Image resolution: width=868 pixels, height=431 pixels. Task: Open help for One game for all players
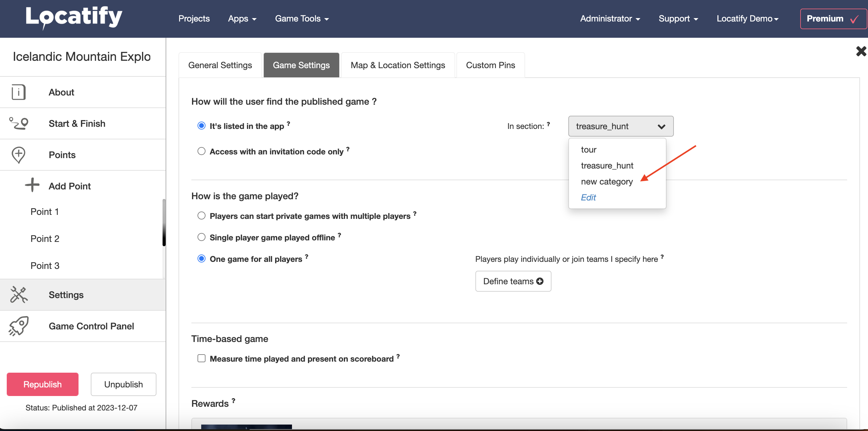click(307, 256)
